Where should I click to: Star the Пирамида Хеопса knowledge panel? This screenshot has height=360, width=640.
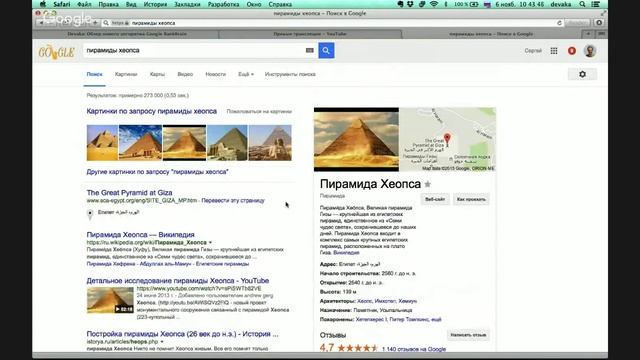(427, 184)
